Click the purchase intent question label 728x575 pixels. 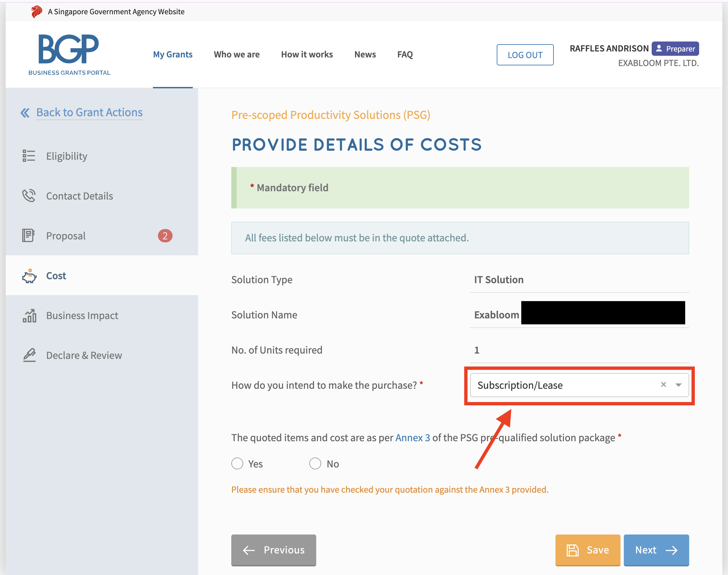(x=327, y=385)
